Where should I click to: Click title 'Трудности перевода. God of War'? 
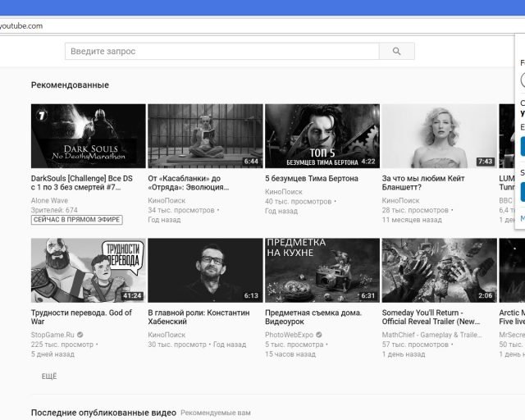81,317
